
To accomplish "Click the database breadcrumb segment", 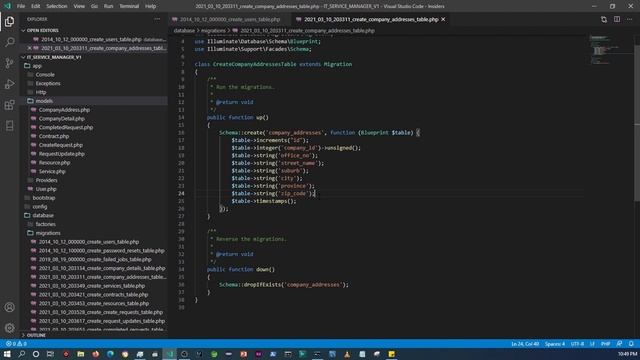I will coord(184,30).
